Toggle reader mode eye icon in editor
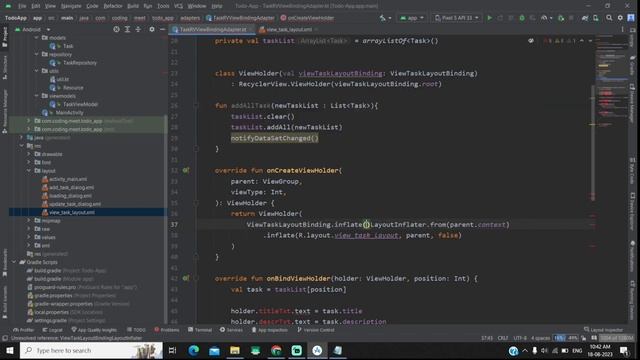Image resolution: width=640 pixels, height=360 pixels. click(531, 41)
